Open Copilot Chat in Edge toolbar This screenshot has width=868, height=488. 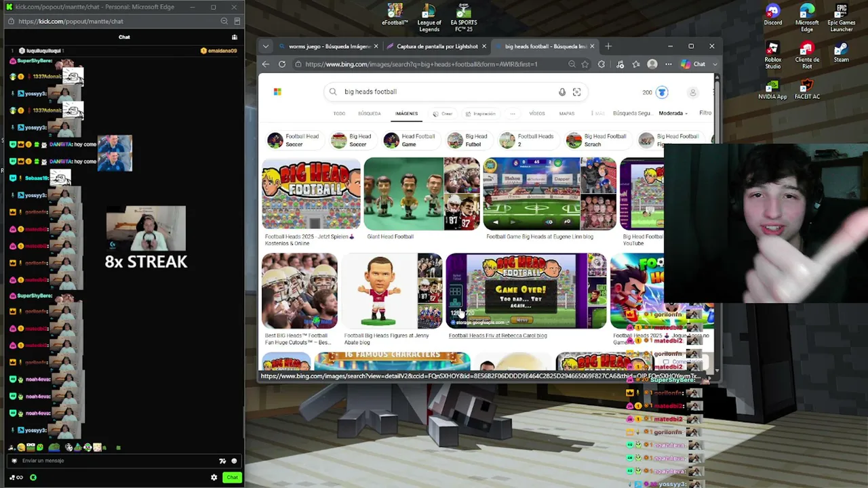click(x=694, y=64)
